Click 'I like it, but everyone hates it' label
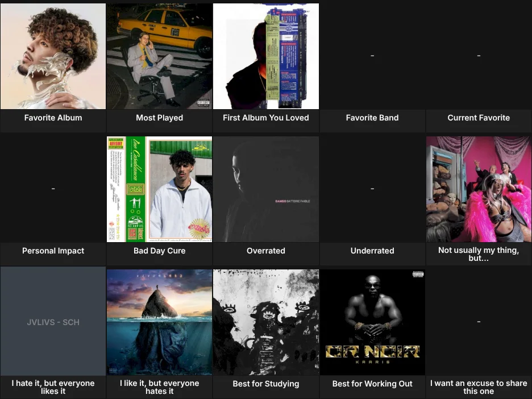This screenshot has height=399, width=532. click(x=160, y=387)
